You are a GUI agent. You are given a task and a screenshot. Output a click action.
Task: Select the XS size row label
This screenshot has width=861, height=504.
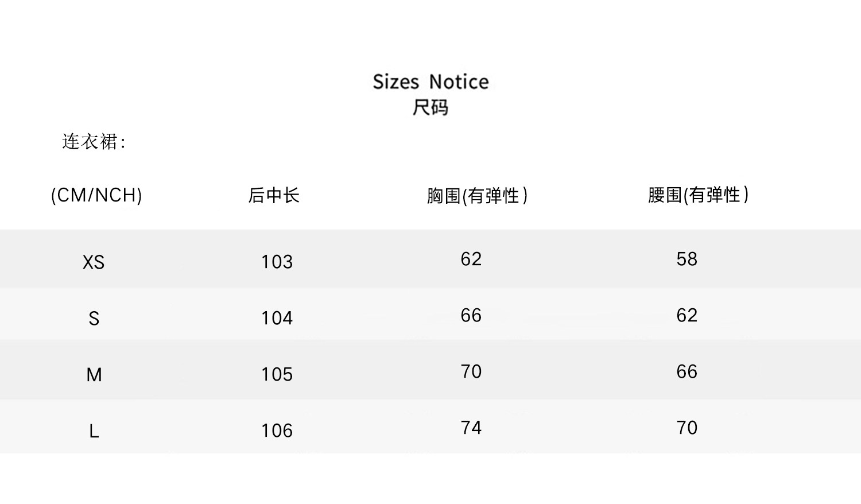(94, 262)
